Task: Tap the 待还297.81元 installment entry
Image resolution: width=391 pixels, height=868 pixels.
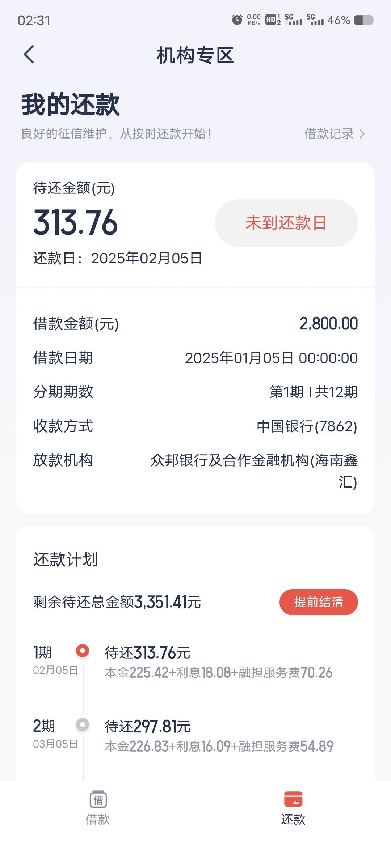Action: (x=219, y=736)
